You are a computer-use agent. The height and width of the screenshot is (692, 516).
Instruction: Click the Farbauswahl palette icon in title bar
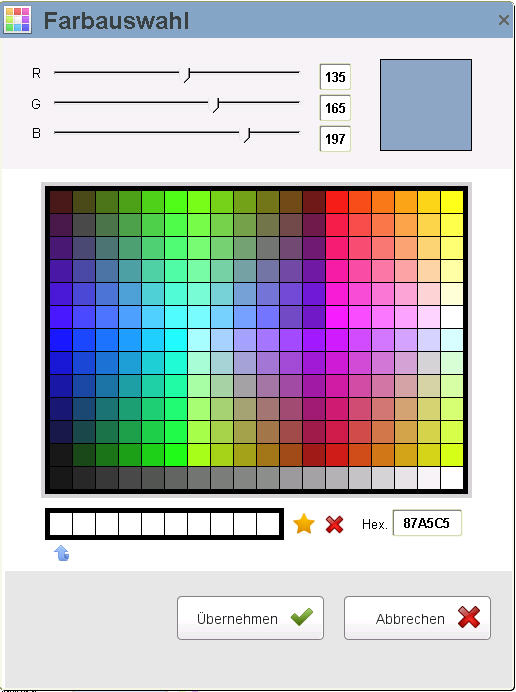(x=17, y=19)
